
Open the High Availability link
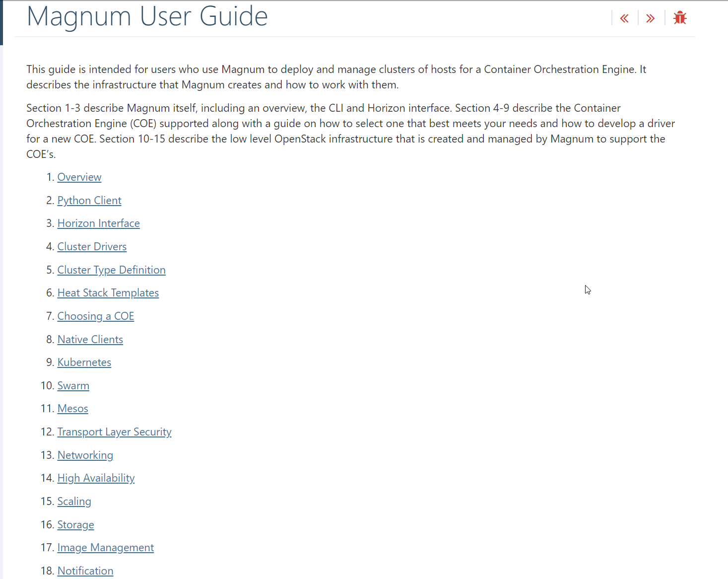coord(96,478)
